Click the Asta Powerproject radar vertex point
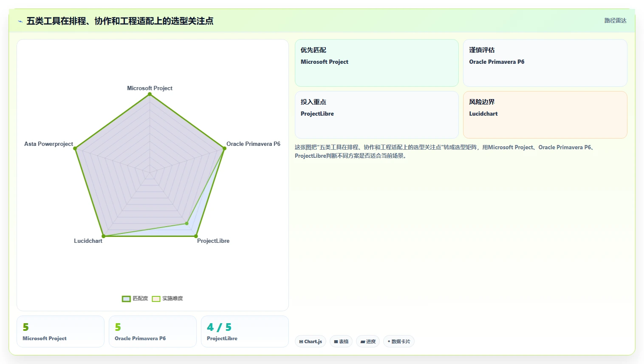Viewport: 644px width, 364px height. 75,148
